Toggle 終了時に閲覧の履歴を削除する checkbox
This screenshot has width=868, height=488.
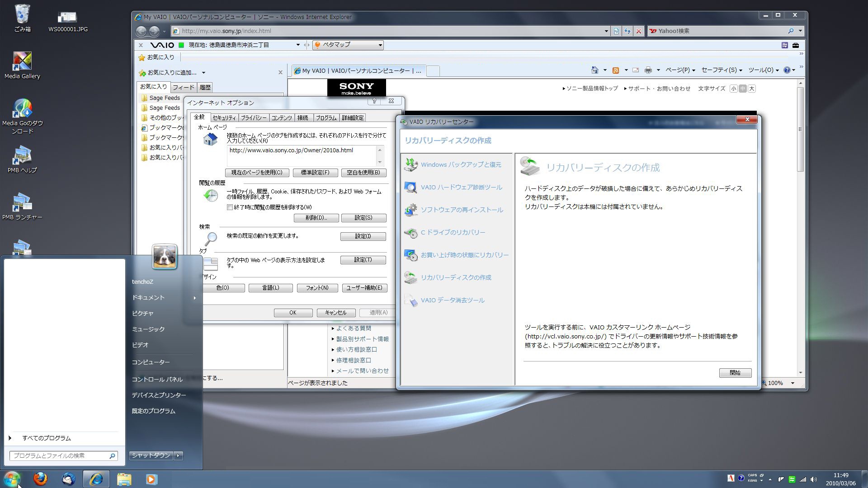[230, 207]
